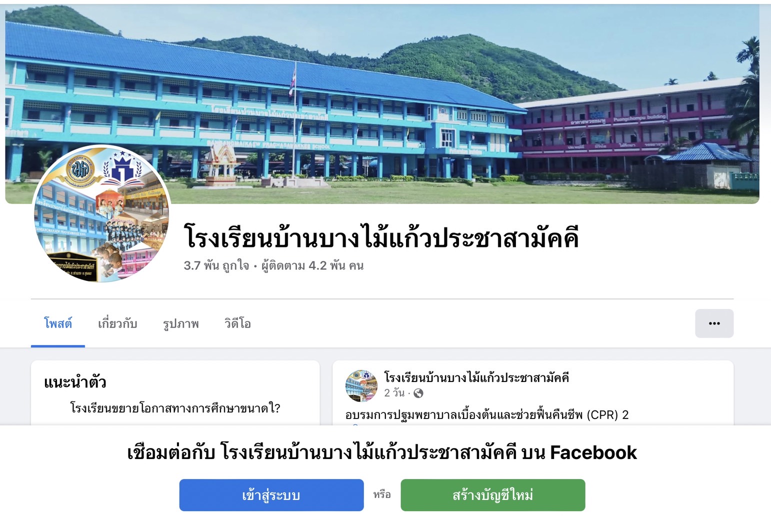
Task: Click the large page title heading
Action: (x=381, y=237)
